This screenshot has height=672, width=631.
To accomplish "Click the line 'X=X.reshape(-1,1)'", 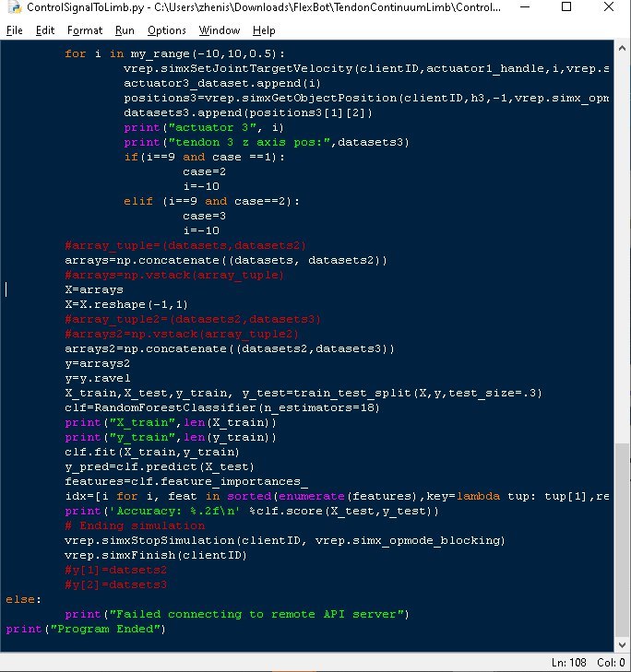I will click(x=126, y=304).
